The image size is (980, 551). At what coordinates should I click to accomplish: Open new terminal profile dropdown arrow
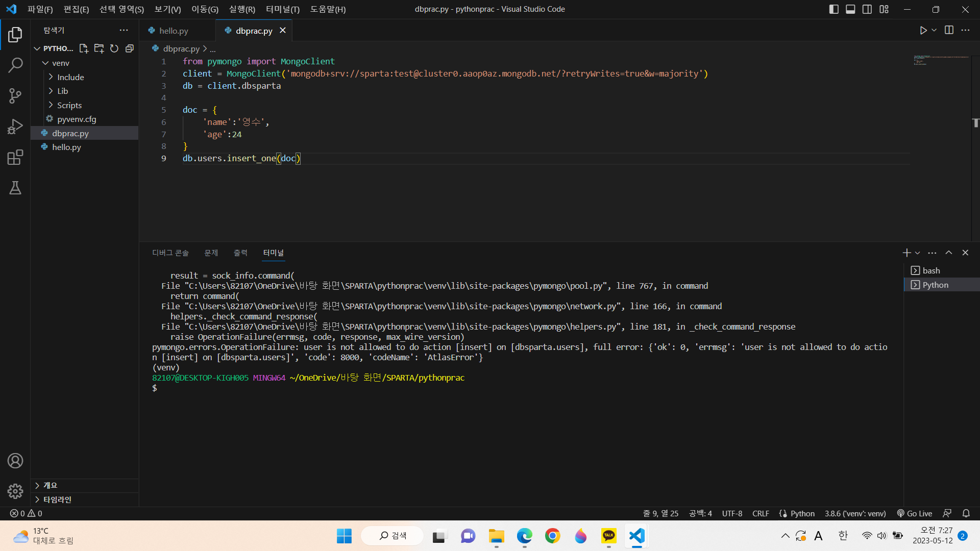coord(917,253)
